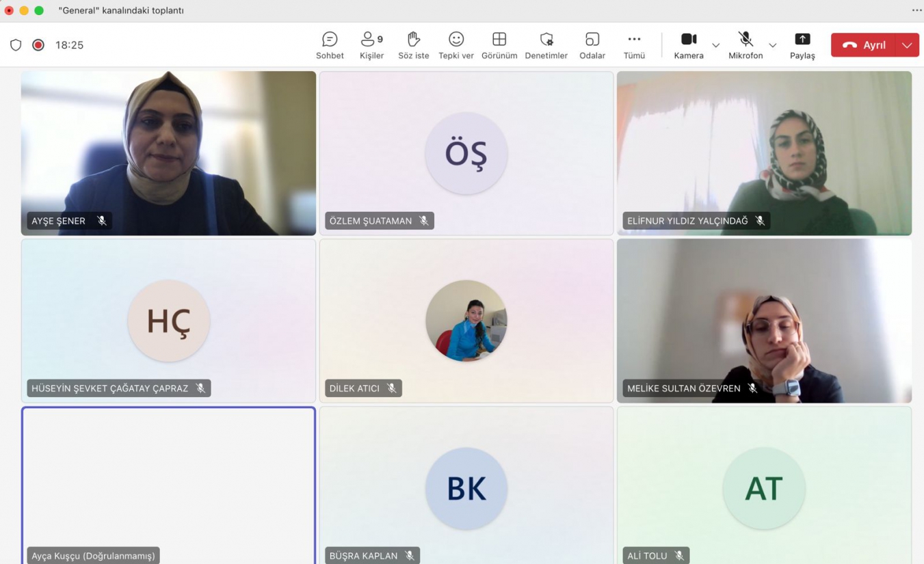Unmute the Mikrofon
Viewport: 924px width, 564px height.
(745, 45)
